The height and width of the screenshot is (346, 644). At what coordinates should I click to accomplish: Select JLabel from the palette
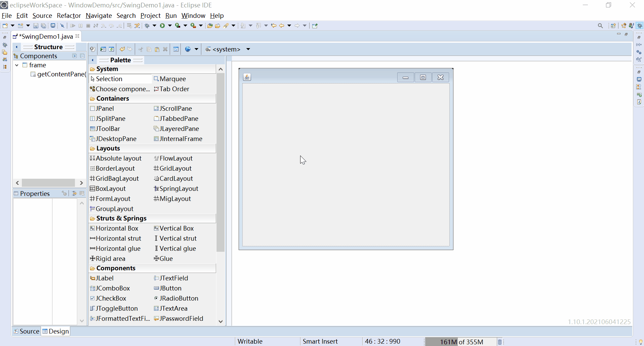tap(102, 278)
